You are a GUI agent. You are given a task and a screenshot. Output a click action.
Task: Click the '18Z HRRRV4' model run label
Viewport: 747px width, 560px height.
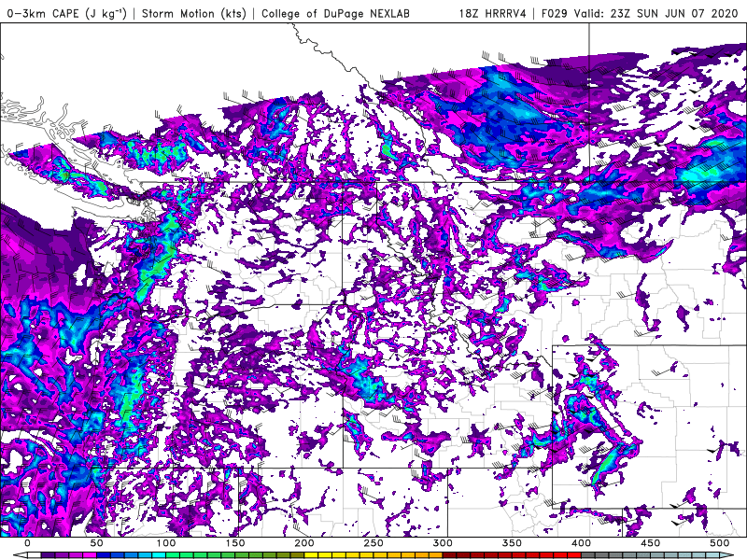(493, 13)
